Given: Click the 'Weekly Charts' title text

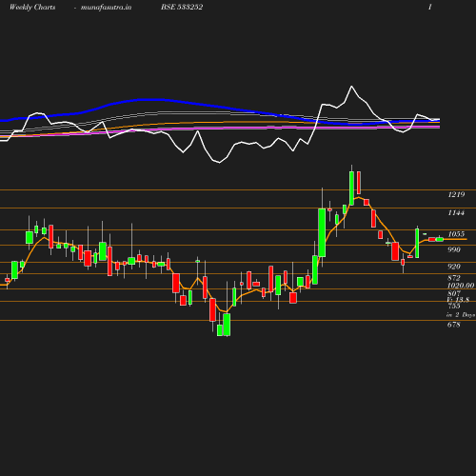Looking at the screenshot, I should click(x=32, y=8).
